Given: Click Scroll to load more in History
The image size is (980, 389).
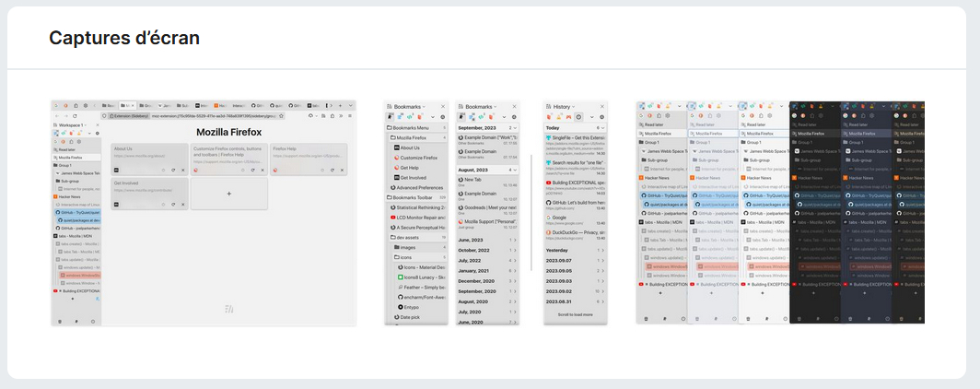Looking at the screenshot, I should pos(575,314).
